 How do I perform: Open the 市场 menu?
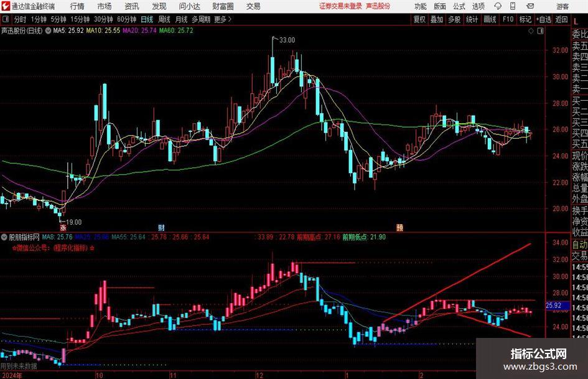point(105,6)
